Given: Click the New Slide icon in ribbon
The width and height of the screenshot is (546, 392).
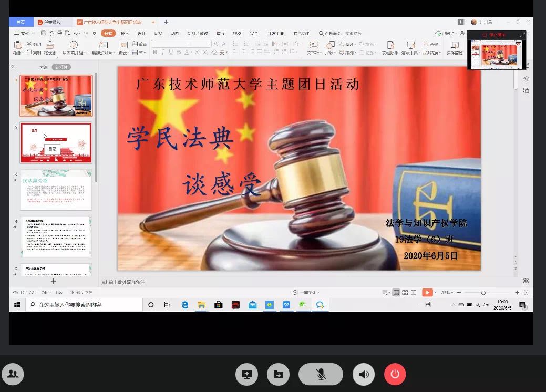Looking at the screenshot, I should tap(102, 45).
